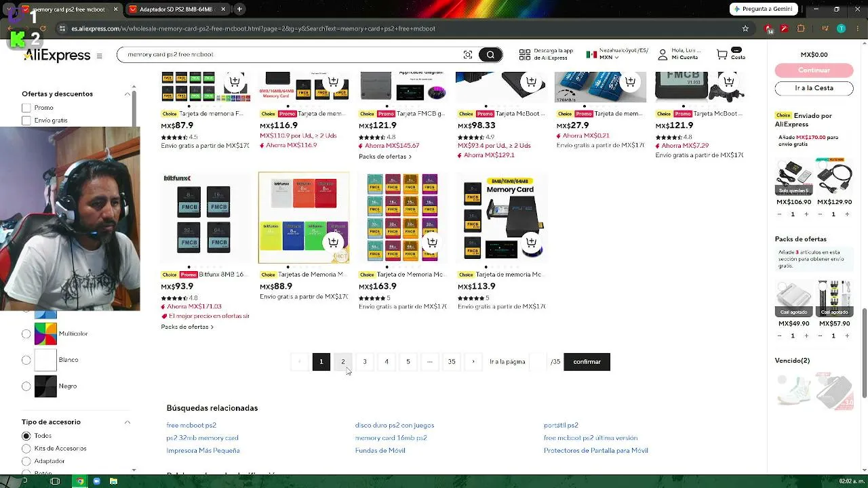Select the Adaptador radio button

26,462
